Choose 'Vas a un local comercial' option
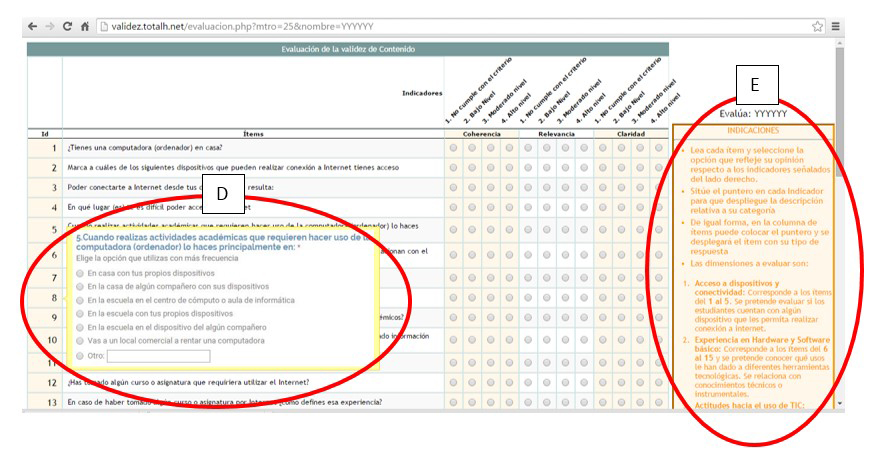 coord(80,341)
